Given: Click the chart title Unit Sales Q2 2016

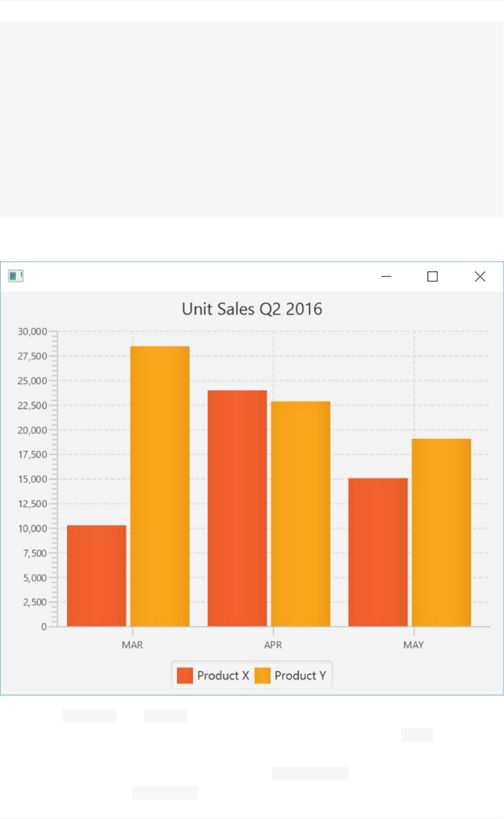Looking at the screenshot, I should 252,309.
